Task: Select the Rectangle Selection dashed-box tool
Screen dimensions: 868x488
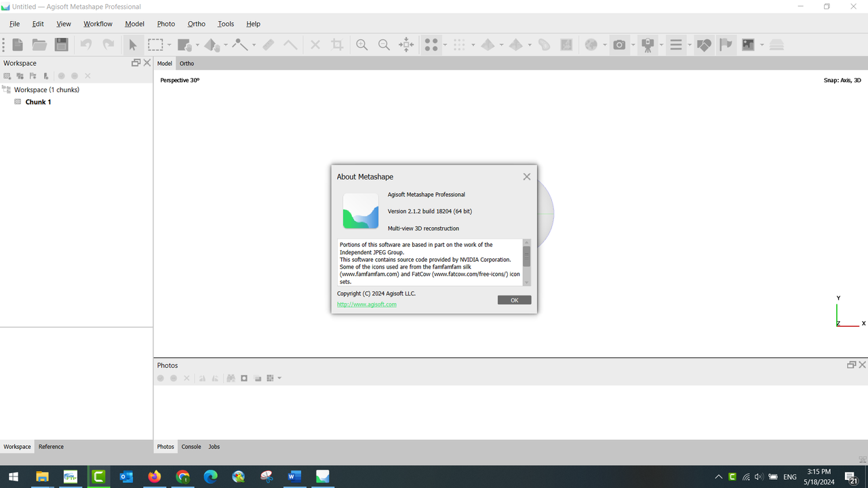Action: click(156, 45)
